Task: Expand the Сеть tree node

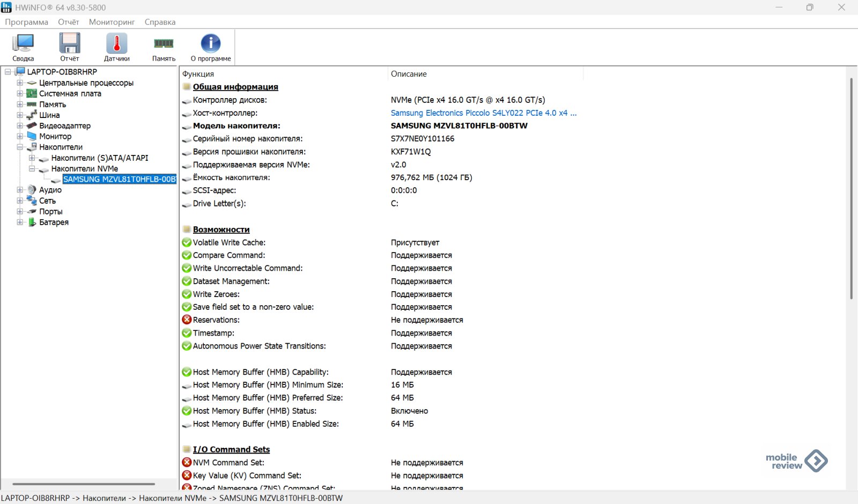Action: click(x=20, y=201)
